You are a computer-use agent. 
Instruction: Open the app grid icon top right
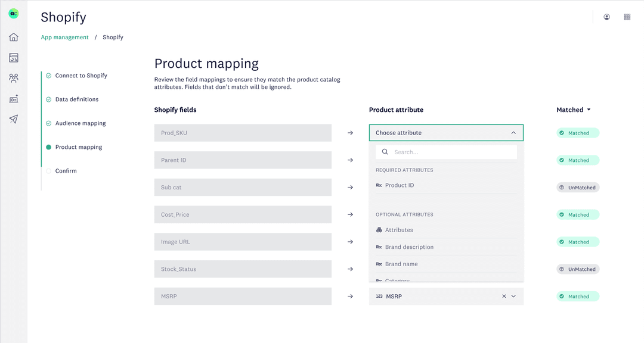[627, 17]
